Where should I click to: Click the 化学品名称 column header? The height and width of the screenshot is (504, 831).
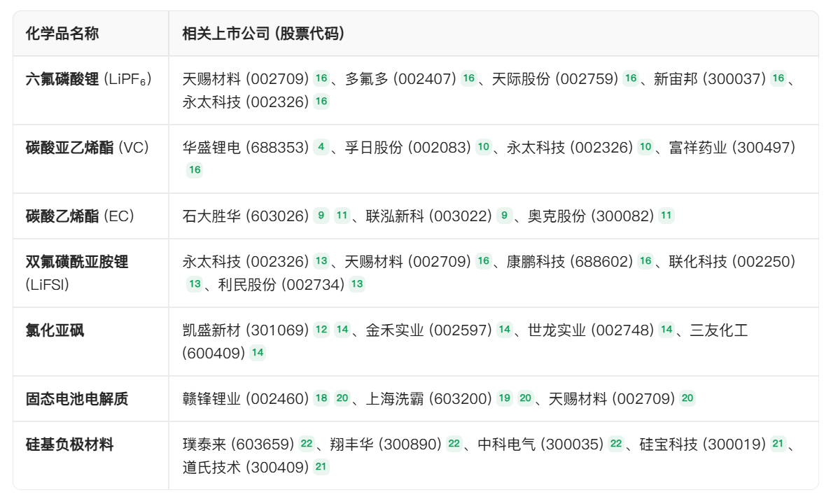point(62,34)
